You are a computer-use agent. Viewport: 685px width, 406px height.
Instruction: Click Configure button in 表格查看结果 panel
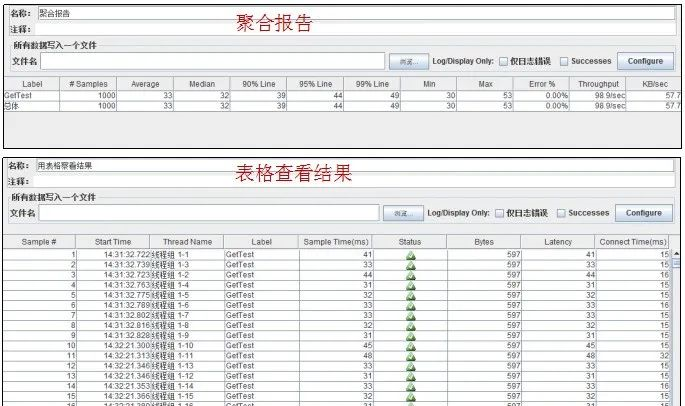643,213
